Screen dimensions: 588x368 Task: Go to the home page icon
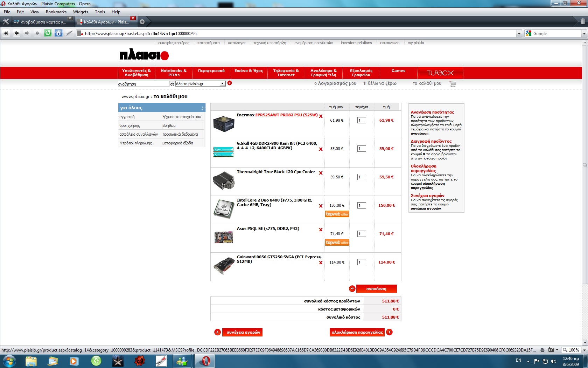click(x=58, y=33)
